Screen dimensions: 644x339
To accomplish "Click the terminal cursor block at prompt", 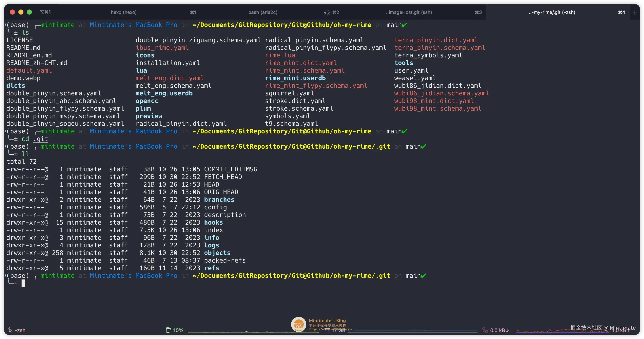I will point(23,283).
